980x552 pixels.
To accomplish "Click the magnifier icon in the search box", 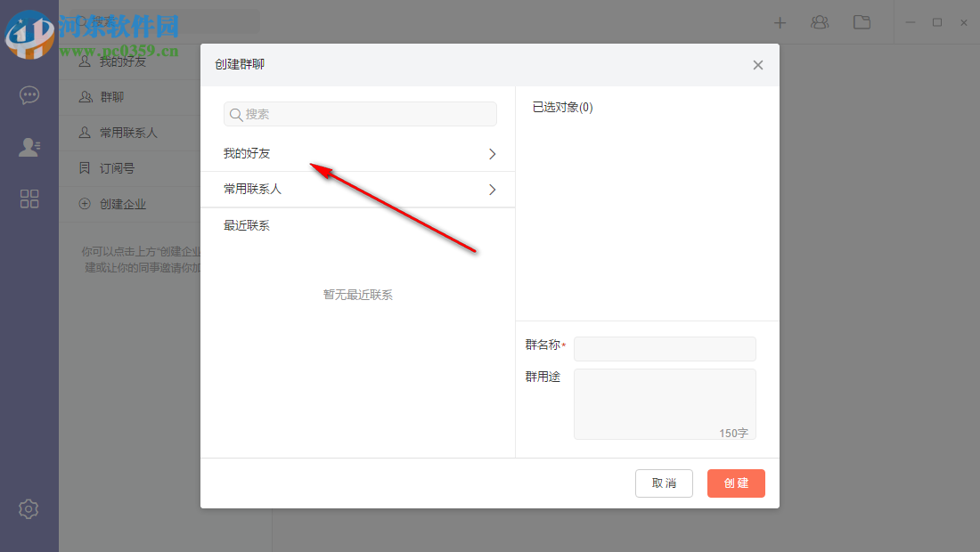I will coord(235,114).
